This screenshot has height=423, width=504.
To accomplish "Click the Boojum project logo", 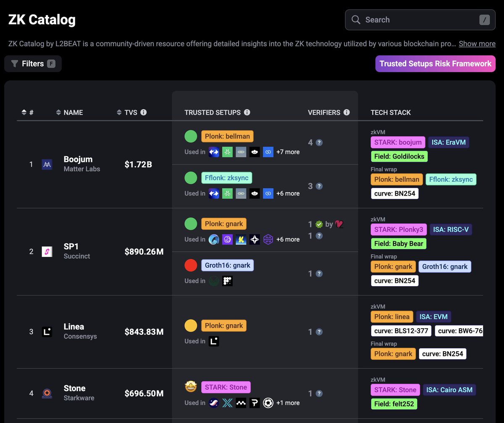I will 47,164.
